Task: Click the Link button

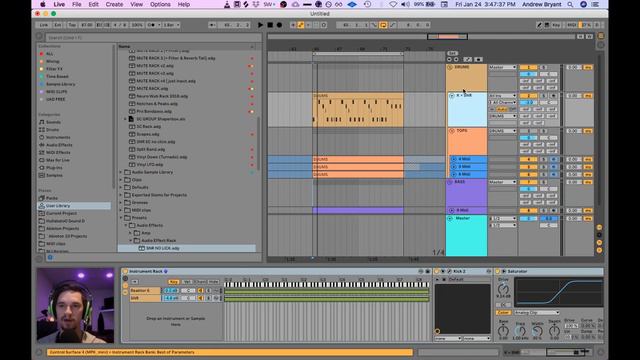Action: 43,25
